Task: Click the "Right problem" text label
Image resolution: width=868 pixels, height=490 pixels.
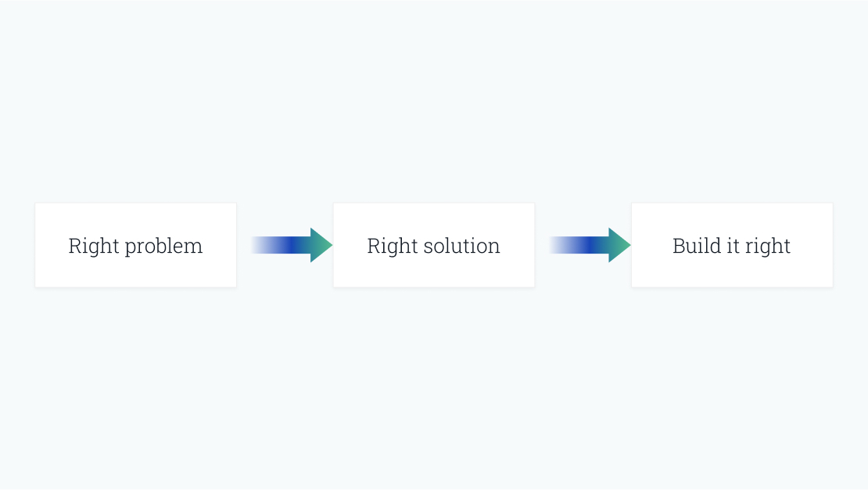Action: (135, 246)
